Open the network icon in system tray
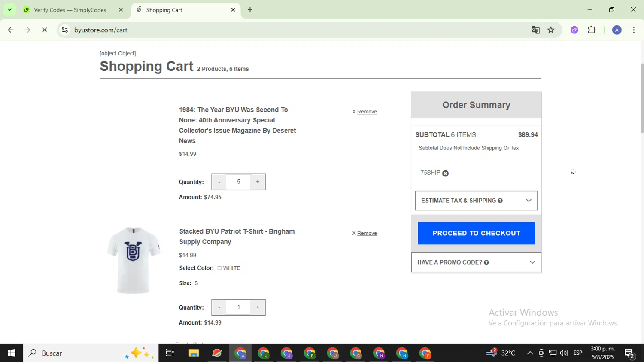This screenshot has height=362, width=644. point(553,353)
